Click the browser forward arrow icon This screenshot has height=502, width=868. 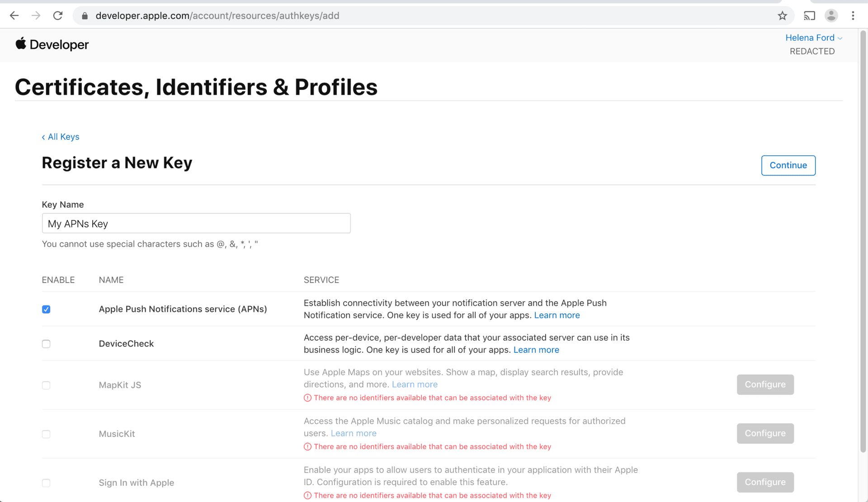[36, 15]
